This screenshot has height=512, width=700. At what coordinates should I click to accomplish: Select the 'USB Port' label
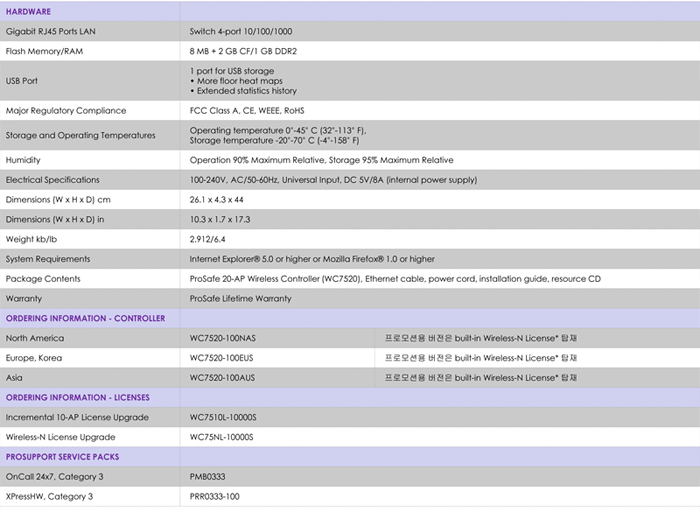(21, 81)
